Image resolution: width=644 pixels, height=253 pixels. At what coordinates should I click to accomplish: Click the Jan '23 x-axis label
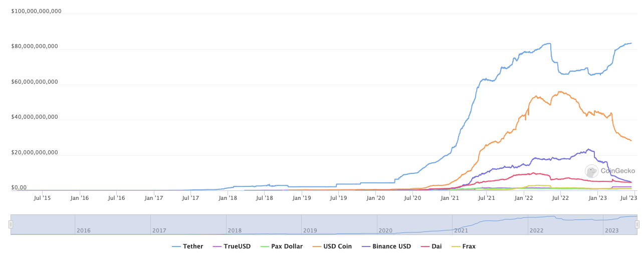[598, 198]
